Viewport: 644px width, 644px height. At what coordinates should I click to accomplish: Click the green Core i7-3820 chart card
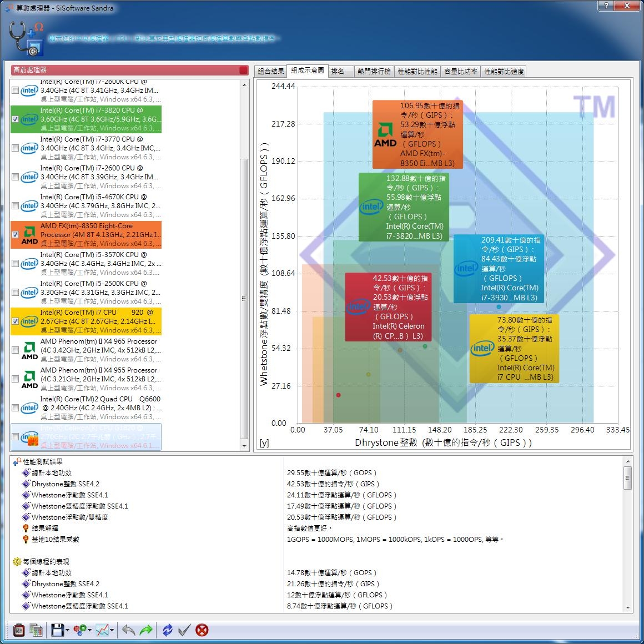click(404, 207)
